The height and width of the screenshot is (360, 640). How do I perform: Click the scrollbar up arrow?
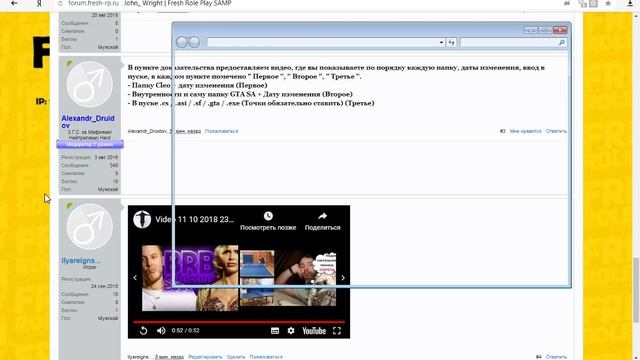(636, 16)
